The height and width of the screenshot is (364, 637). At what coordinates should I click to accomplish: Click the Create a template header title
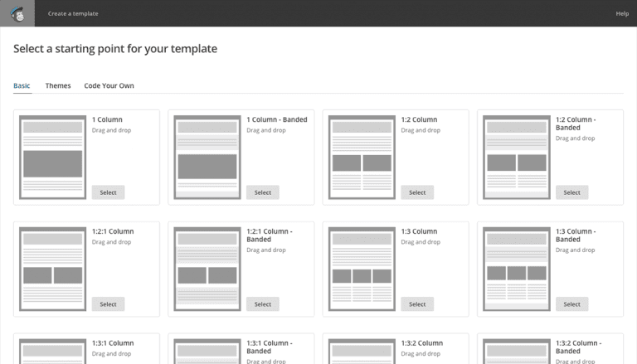(x=73, y=13)
